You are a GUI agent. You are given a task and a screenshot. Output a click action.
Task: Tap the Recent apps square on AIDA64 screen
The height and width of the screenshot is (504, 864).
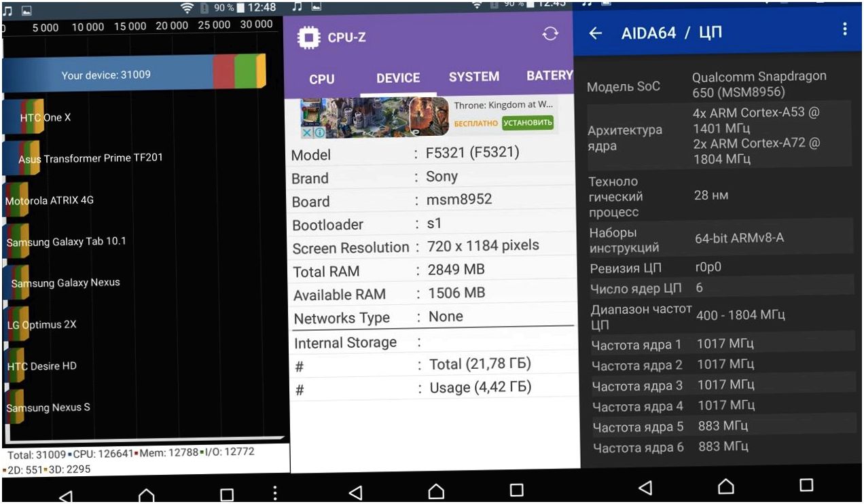[x=806, y=485]
